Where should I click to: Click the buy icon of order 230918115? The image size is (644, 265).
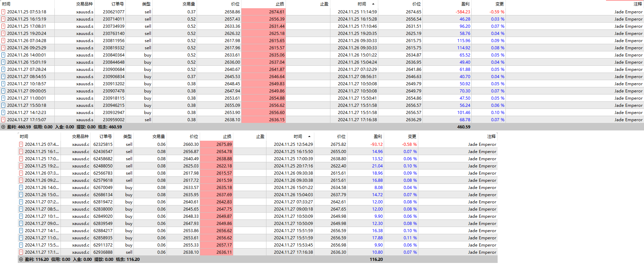click(3, 98)
